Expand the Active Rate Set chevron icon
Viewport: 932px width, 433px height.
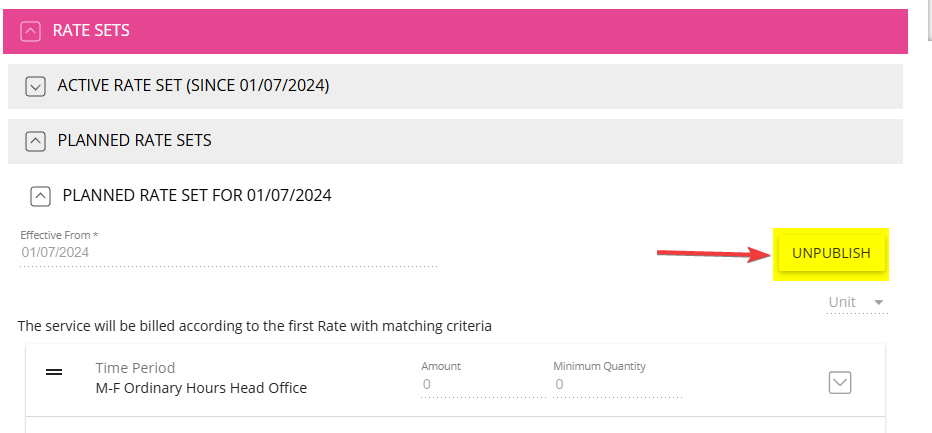36,87
